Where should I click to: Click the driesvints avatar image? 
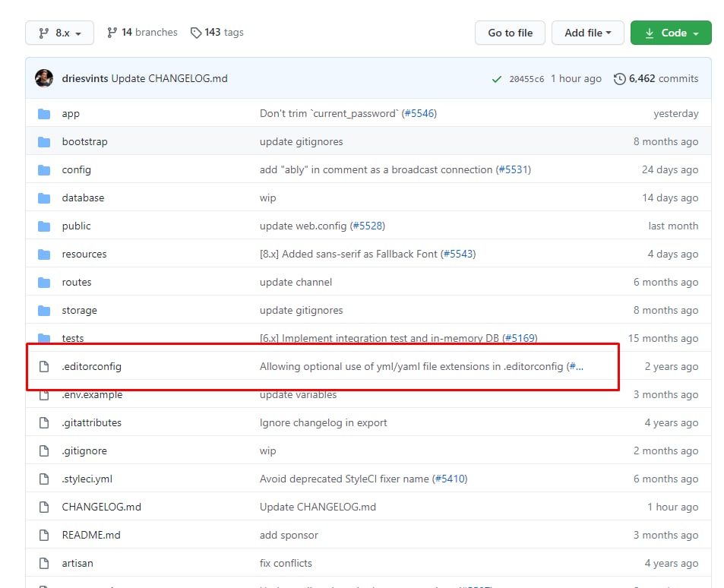44,78
